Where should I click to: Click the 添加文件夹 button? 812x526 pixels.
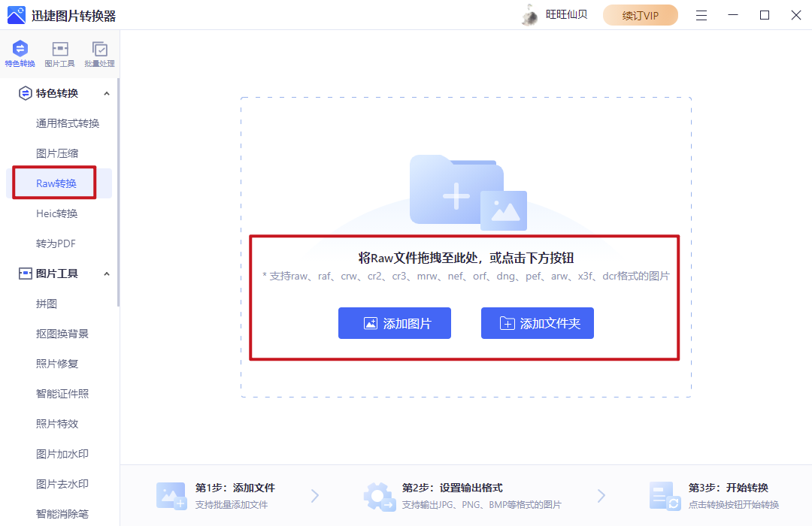(x=538, y=323)
